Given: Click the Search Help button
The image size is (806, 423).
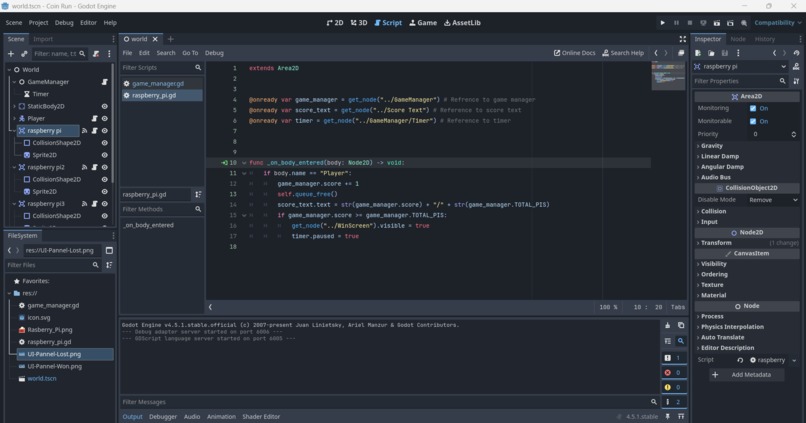Looking at the screenshot, I should pyautogui.click(x=623, y=53).
